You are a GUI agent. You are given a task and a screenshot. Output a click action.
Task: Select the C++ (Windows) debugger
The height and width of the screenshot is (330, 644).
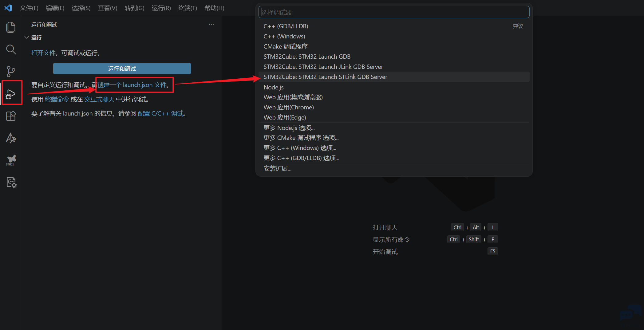[x=394, y=36]
